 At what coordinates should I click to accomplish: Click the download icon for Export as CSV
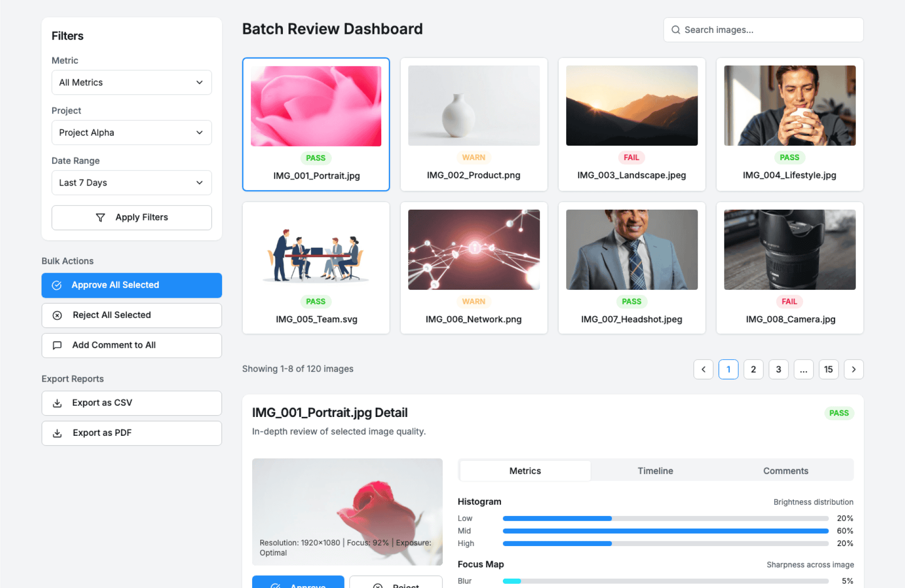[x=57, y=403]
